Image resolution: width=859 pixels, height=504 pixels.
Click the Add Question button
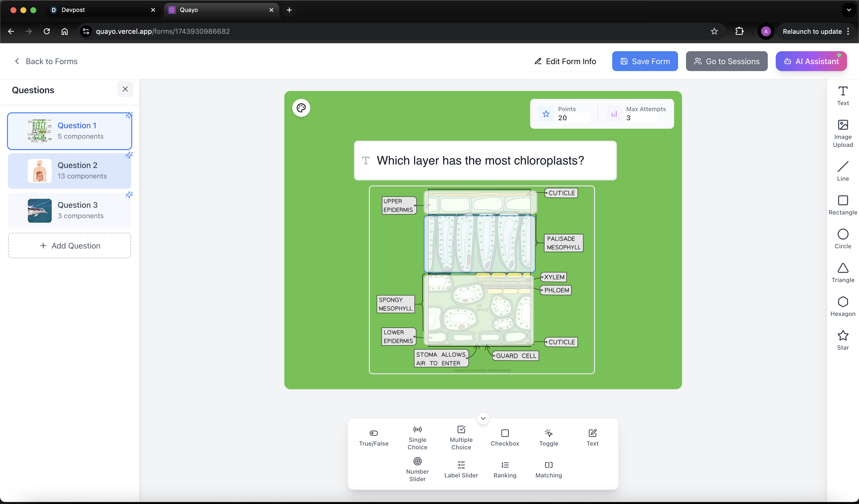[70, 246]
